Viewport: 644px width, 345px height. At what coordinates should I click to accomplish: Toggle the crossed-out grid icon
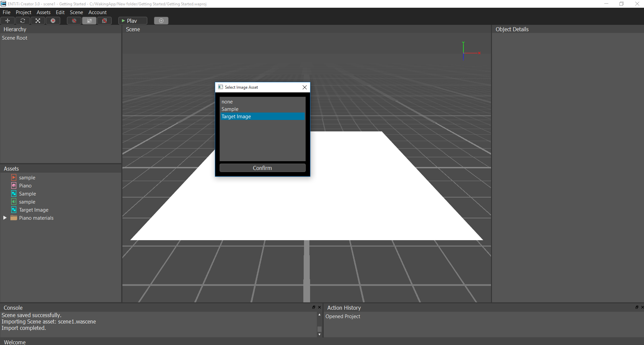coord(74,21)
